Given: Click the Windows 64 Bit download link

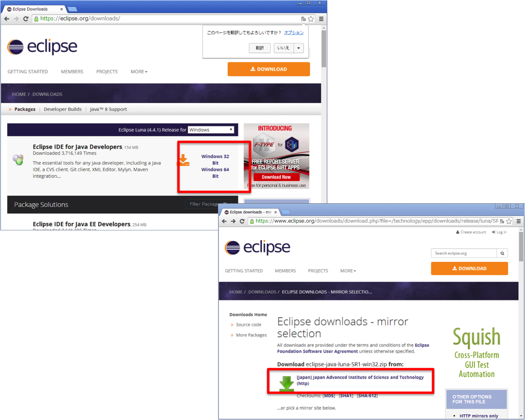Looking at the screenshot, I should 215,173.
